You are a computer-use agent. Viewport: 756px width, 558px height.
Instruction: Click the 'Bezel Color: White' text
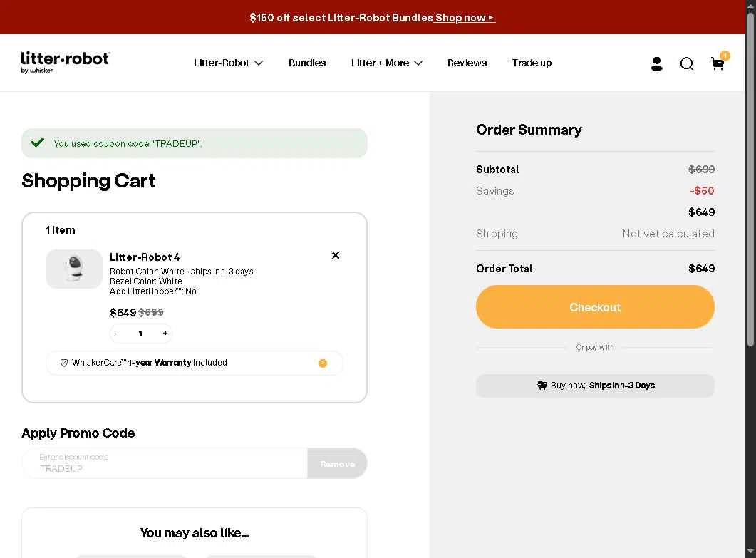145,281
